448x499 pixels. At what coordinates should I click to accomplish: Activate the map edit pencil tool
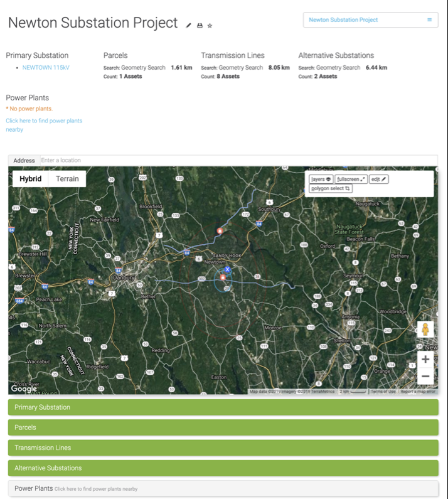[x=378, y=179]
